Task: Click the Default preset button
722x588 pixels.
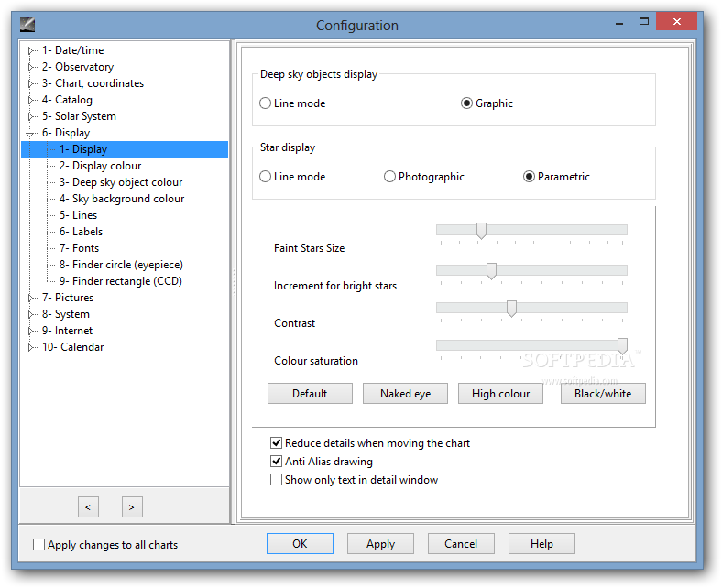Action: [310, 394]
